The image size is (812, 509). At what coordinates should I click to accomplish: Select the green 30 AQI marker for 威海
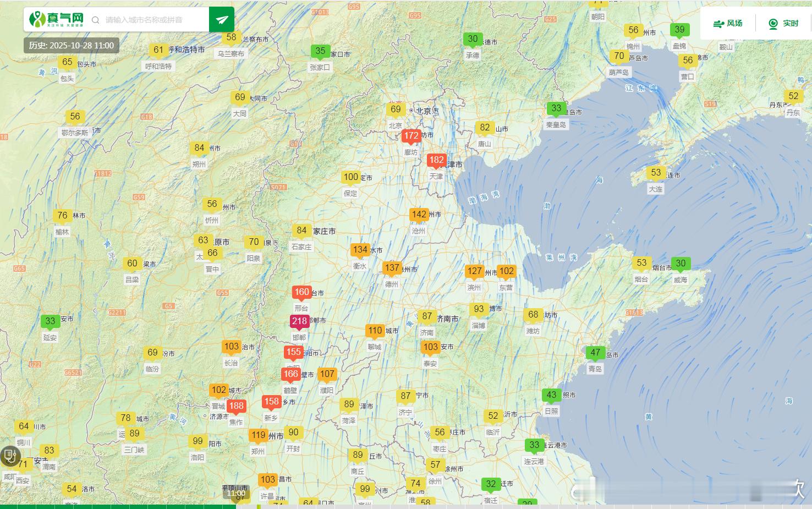[681, 264]
